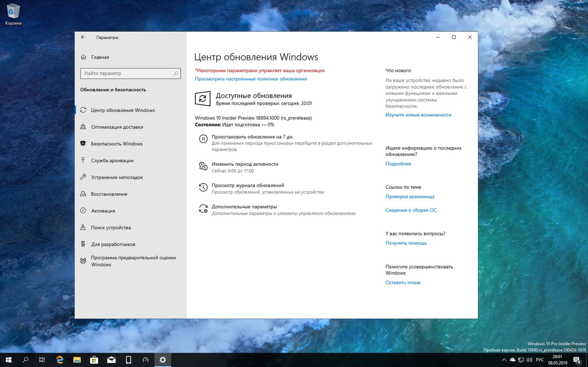588x367 pixels.
Task: Click the Дополнительные параметры gear icon
Action: click(203, 209)
